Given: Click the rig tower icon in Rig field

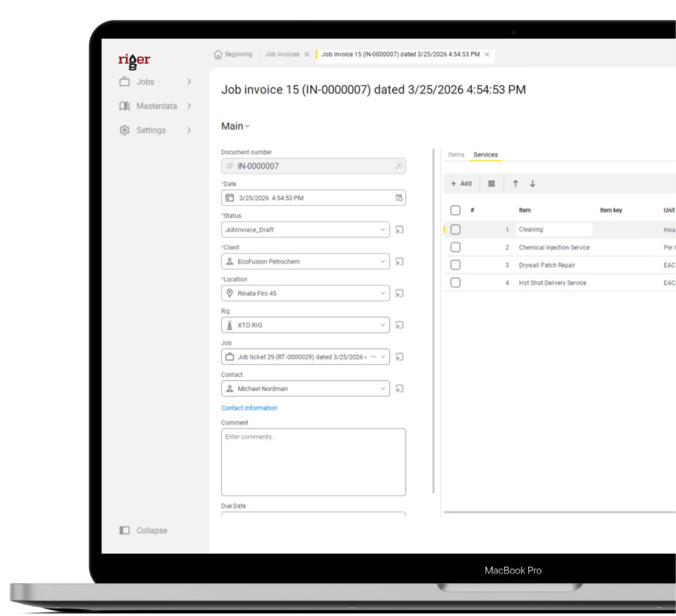Looking at the screenshot, I should (x=230, y=325).
